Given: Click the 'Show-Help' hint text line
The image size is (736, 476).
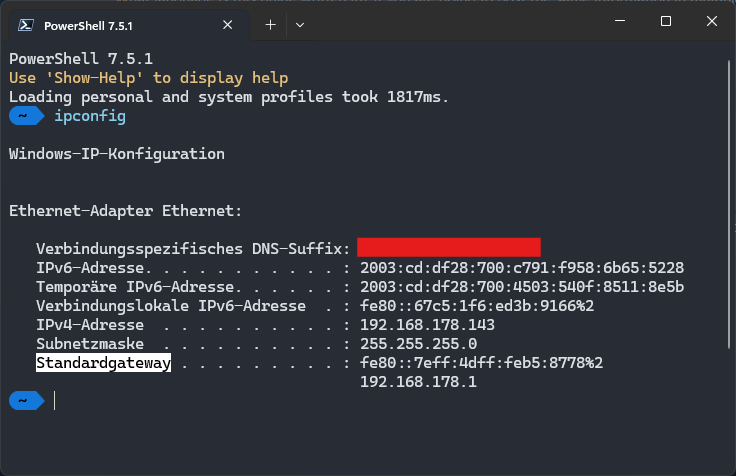Looking at the screenshot, I should coord(148,78).
